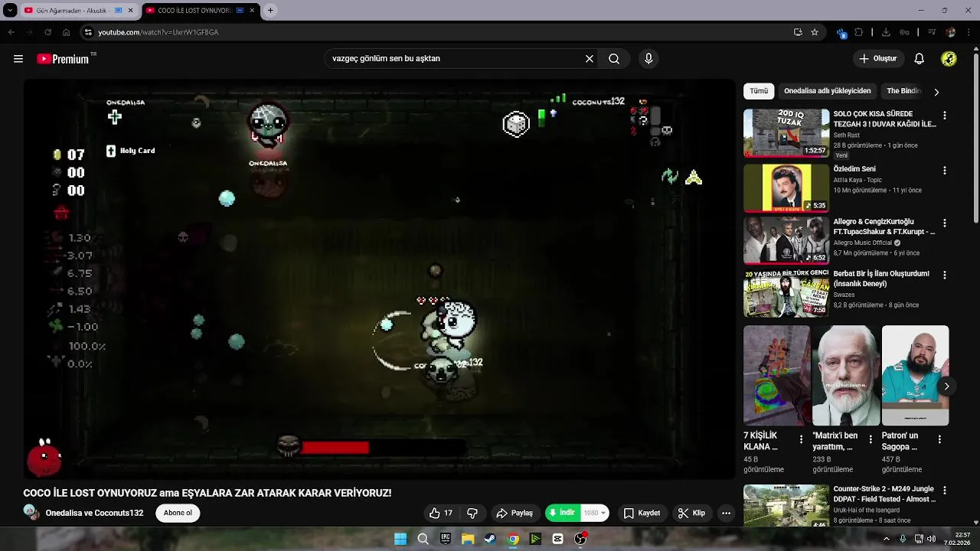Open the Windows Start button

pos(400,539)
